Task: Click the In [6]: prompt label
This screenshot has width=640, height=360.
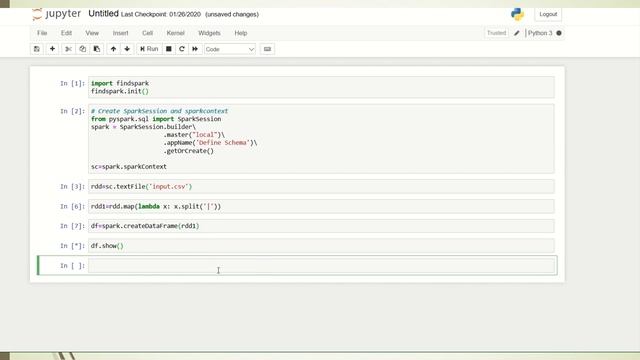Action: 72,206
